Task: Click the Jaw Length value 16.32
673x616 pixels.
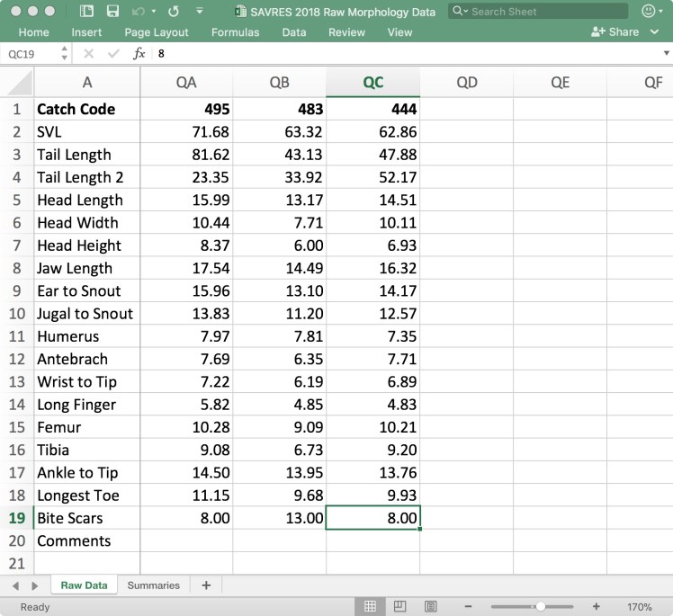Action: pyautogui.click(x=373, y=268)
